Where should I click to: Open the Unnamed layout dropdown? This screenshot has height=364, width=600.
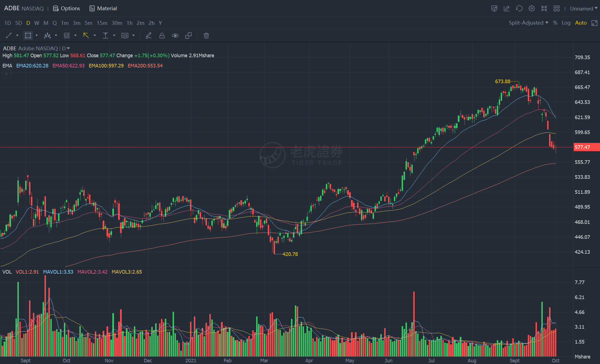pos(584,9)
